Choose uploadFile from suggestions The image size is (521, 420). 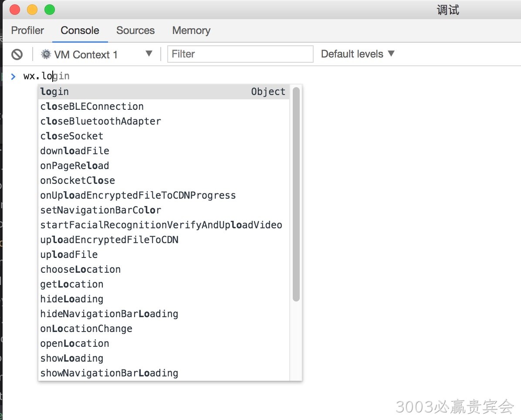tap(164, 254)
